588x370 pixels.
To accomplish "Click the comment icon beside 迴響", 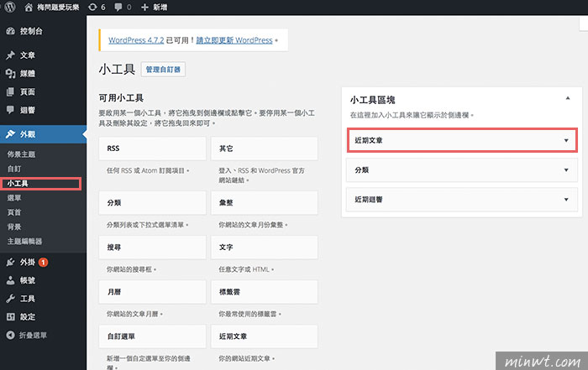I will click(x=10, y=110).
